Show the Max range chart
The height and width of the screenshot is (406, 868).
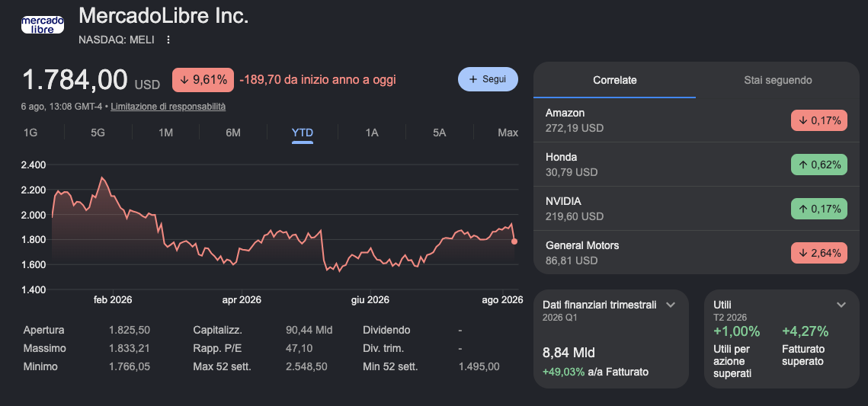tap(508, 133)
